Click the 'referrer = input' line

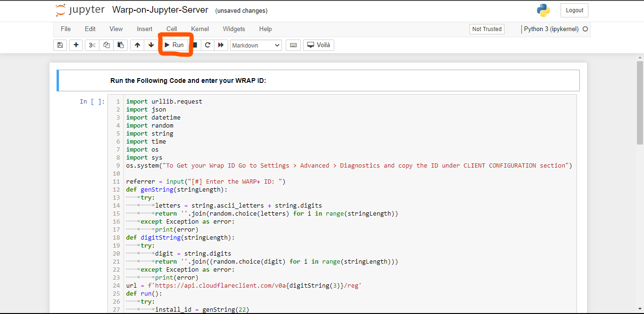click(x=206, y=182)
